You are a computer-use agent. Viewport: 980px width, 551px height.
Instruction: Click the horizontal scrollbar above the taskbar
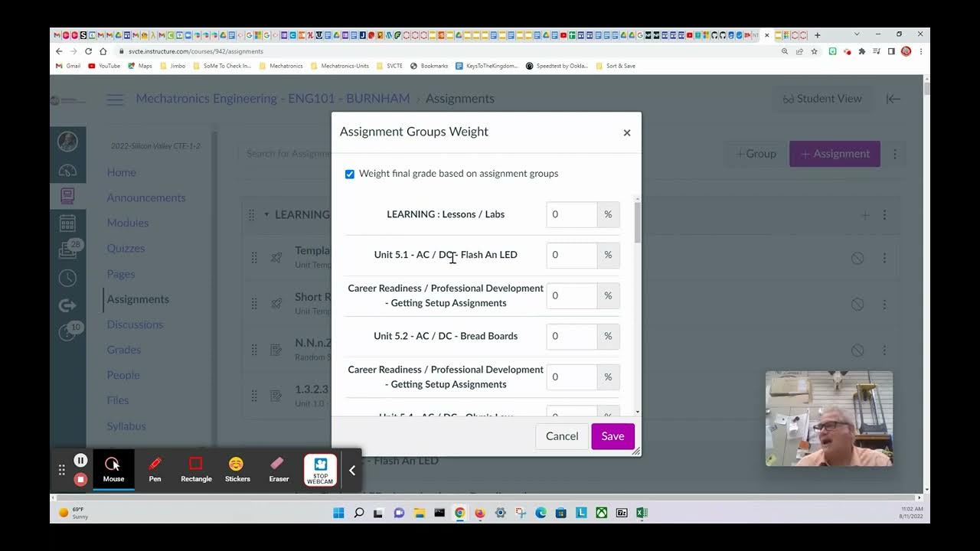[485, 497]
